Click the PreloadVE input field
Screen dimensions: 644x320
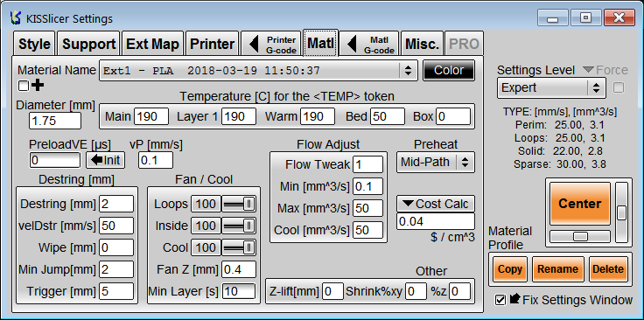tap(55, 160)
